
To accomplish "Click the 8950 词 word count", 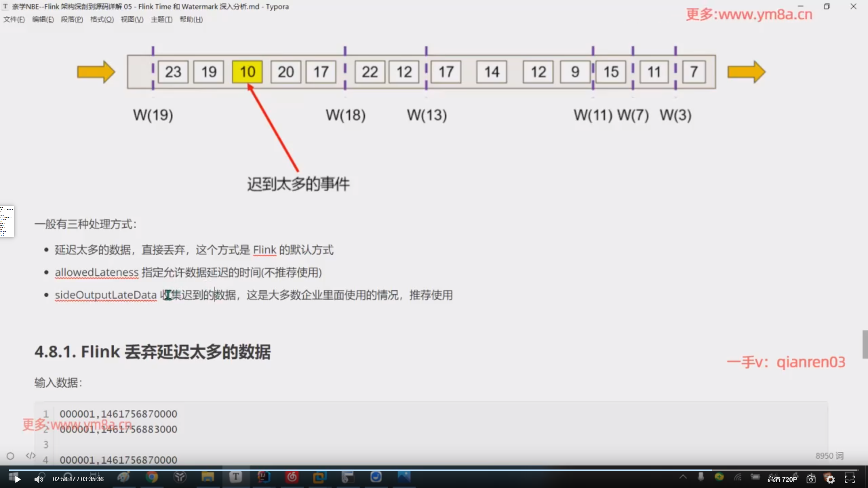I will point(829,456).
